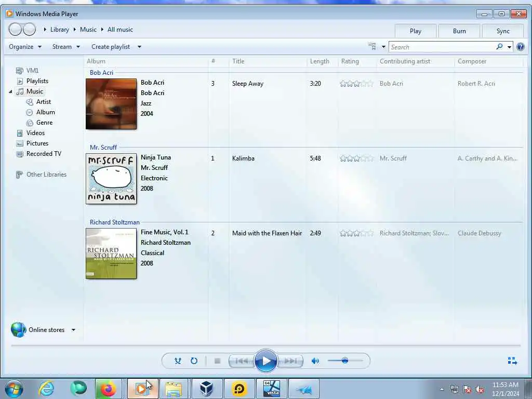Sort by Contributing artist column header

[415, 61]
